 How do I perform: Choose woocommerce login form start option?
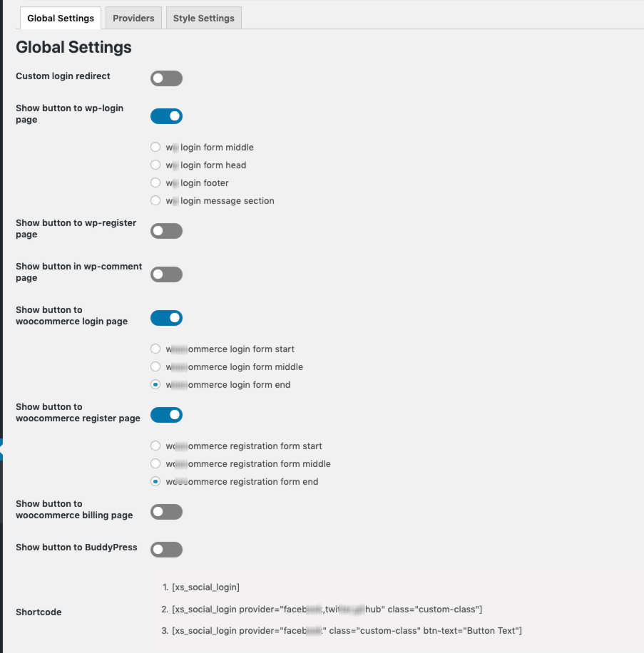155,349
